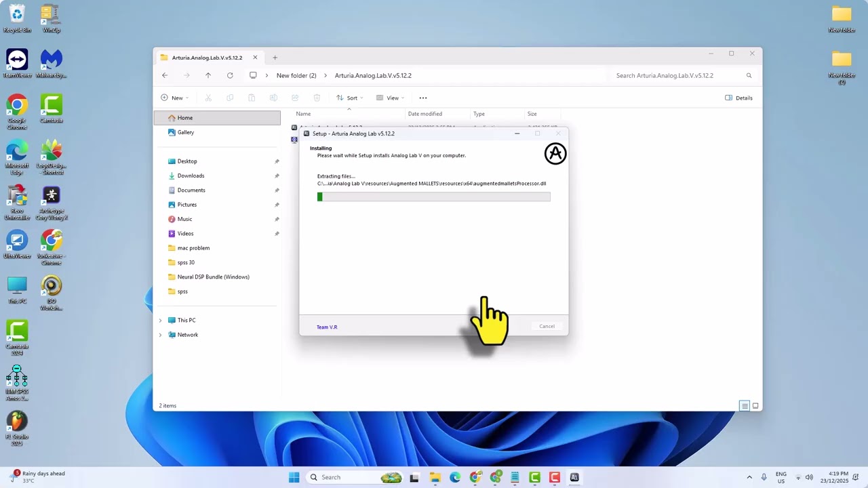
Task: Open the Sort dropdown menu
Action: (x=350, y=98)
